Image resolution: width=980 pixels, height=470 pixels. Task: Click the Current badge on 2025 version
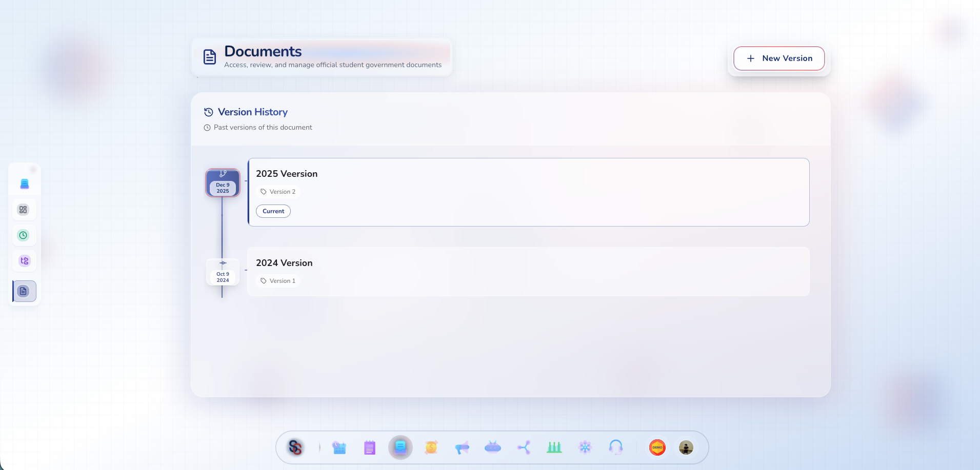273,211
